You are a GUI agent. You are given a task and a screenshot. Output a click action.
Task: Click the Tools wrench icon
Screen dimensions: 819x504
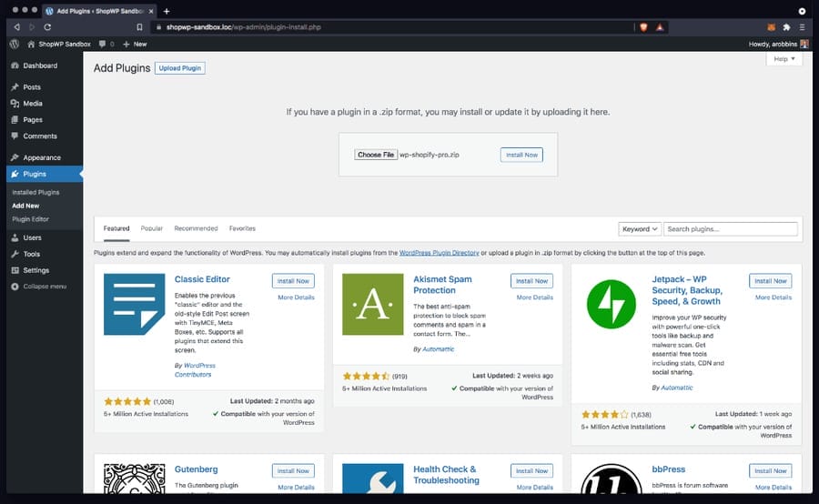[x=15, y=254]
